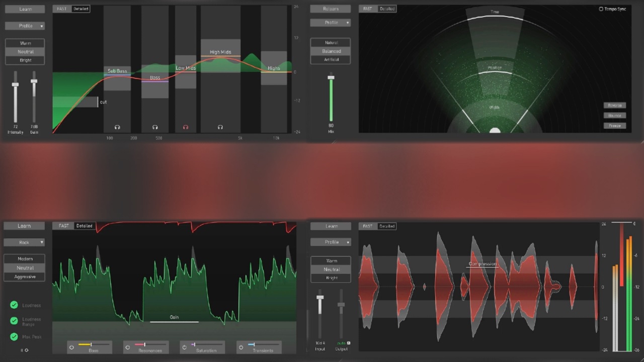Solo the Sub Bass band headphone icon
This screenshot has width=644, height=362.
[117, 127]
